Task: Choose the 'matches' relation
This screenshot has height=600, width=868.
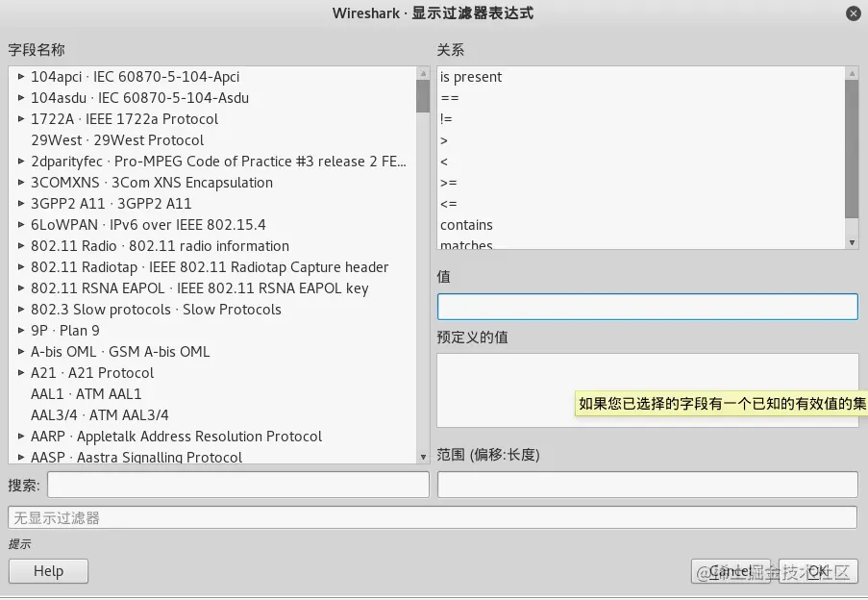Action: (x=640, y=243)
